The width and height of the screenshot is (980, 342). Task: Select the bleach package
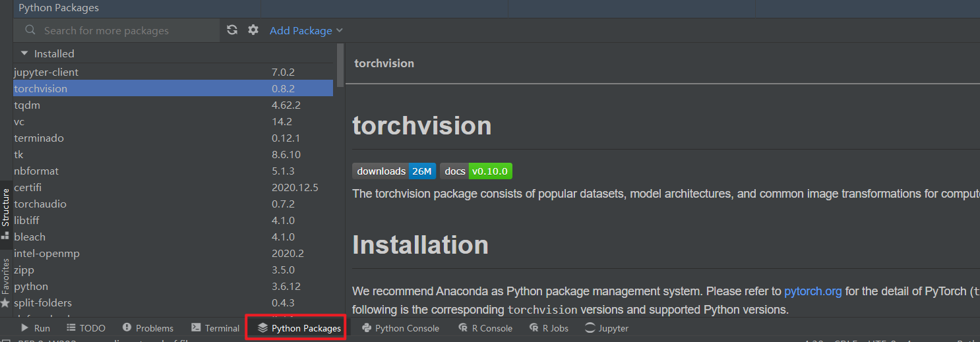point(173,237)
